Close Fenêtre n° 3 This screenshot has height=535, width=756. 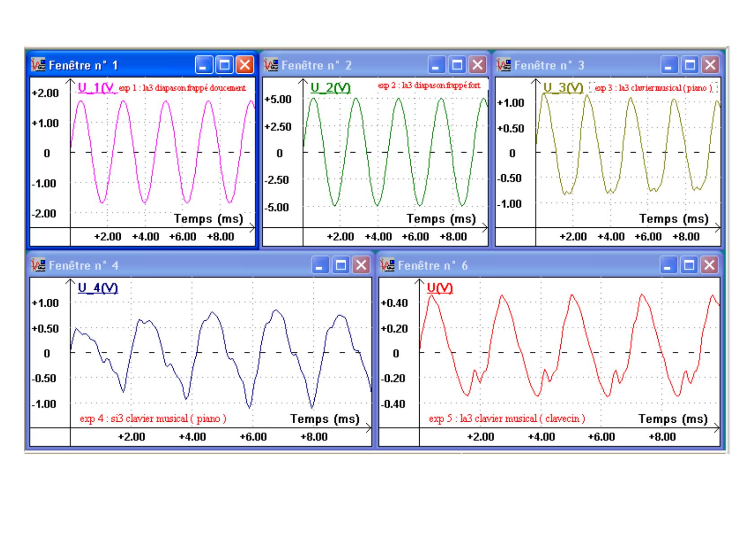click(710, 65)
